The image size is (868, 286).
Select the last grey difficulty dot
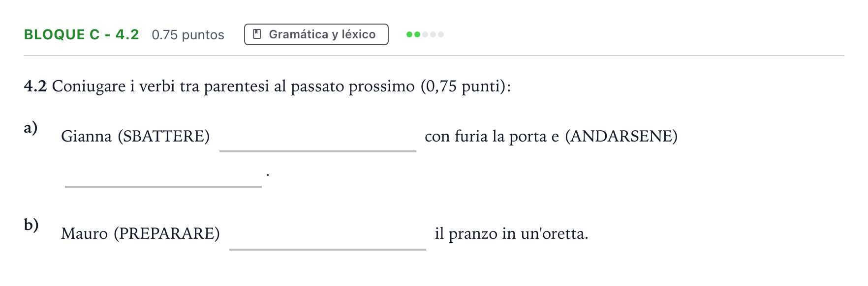[441, 34]
